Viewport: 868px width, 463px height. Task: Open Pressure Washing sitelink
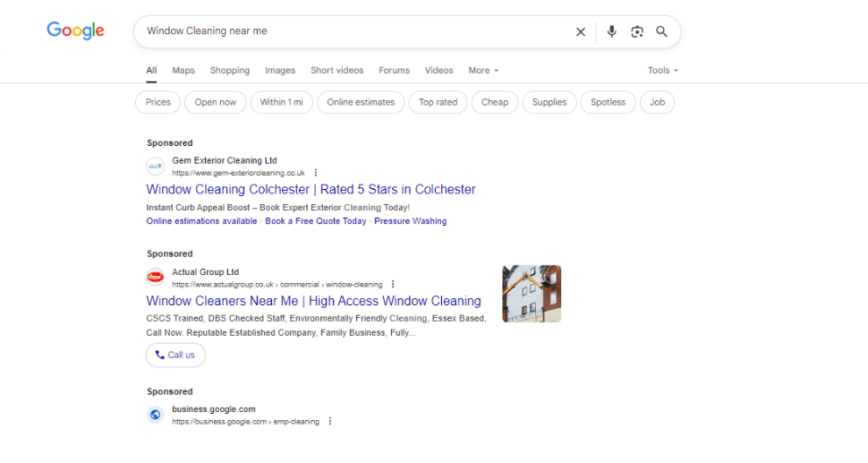point(410,221)
